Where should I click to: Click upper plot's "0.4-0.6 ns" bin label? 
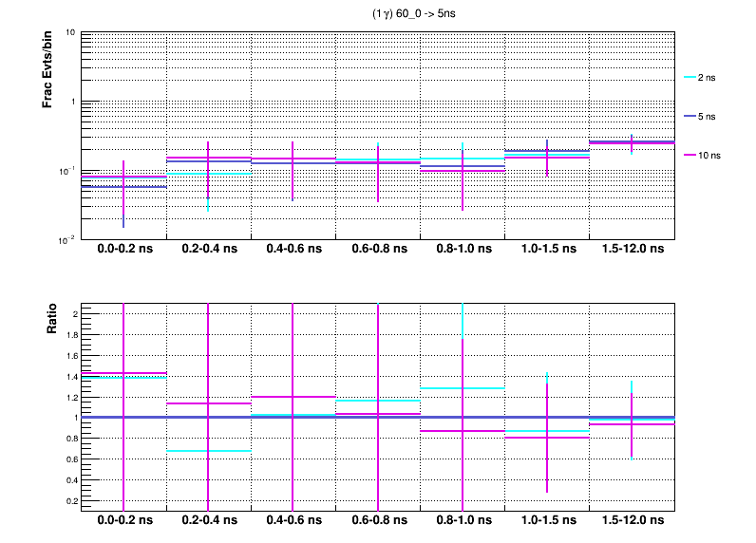(x=293, y=250)
